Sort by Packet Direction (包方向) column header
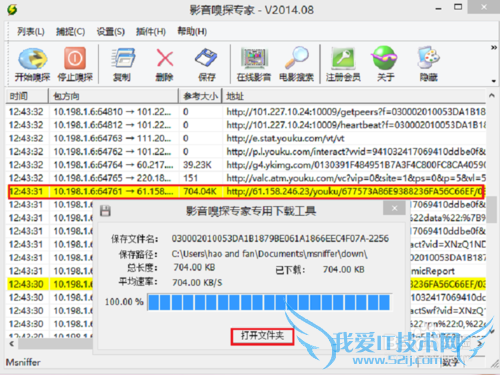Viewport: 500px width, 375px height. [x=113, y=96]
